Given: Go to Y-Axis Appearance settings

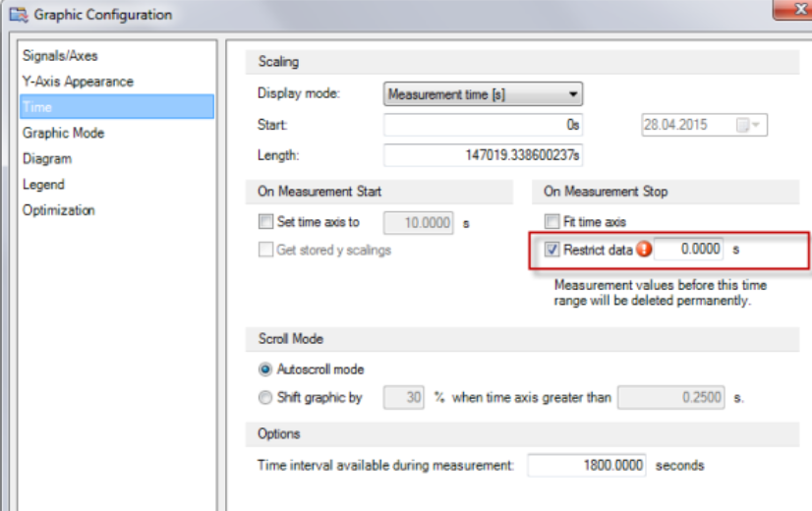Looking at the screenshot, I should (78, 82).
